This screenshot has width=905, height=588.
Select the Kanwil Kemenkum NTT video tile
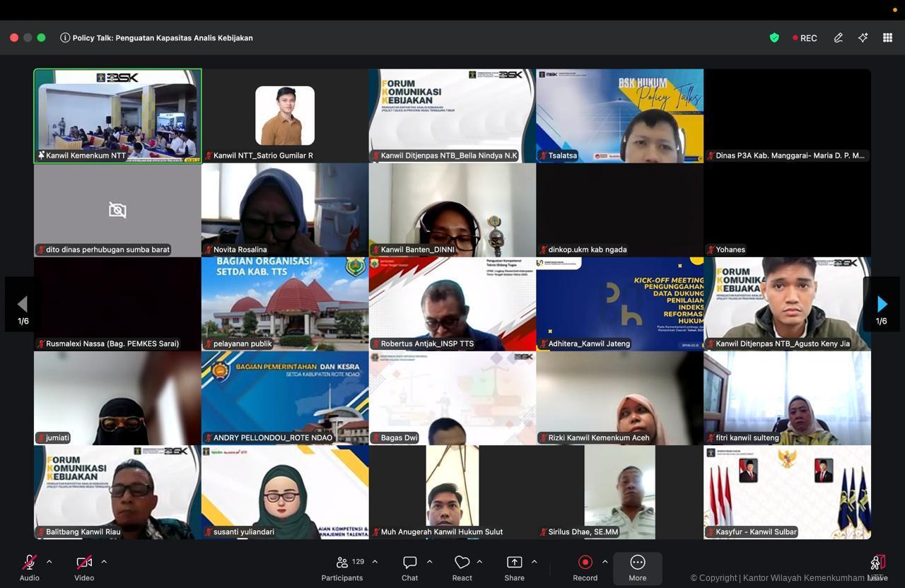tap(117, 116)
